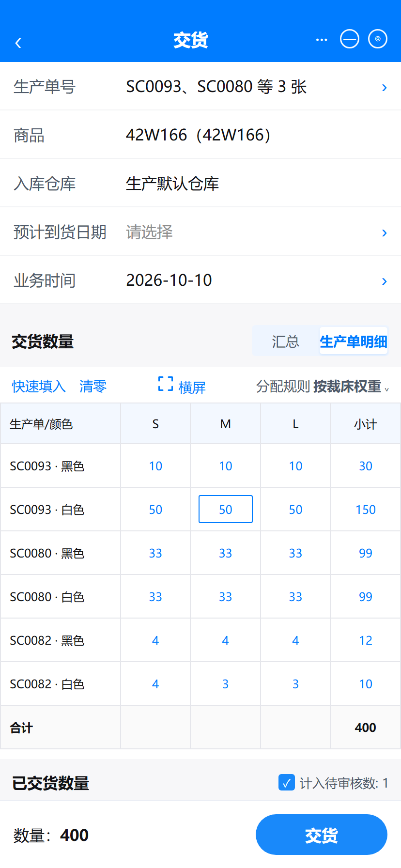Tap the 2026-10-10 business date value
The width and height of the screenshot is (401, 868).
coord(169,280)
